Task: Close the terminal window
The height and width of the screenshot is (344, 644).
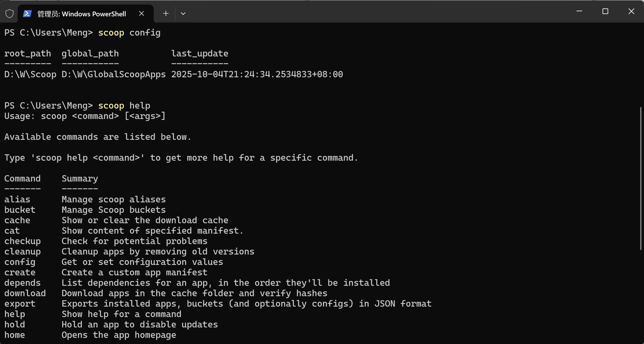Action: point(631,11)
